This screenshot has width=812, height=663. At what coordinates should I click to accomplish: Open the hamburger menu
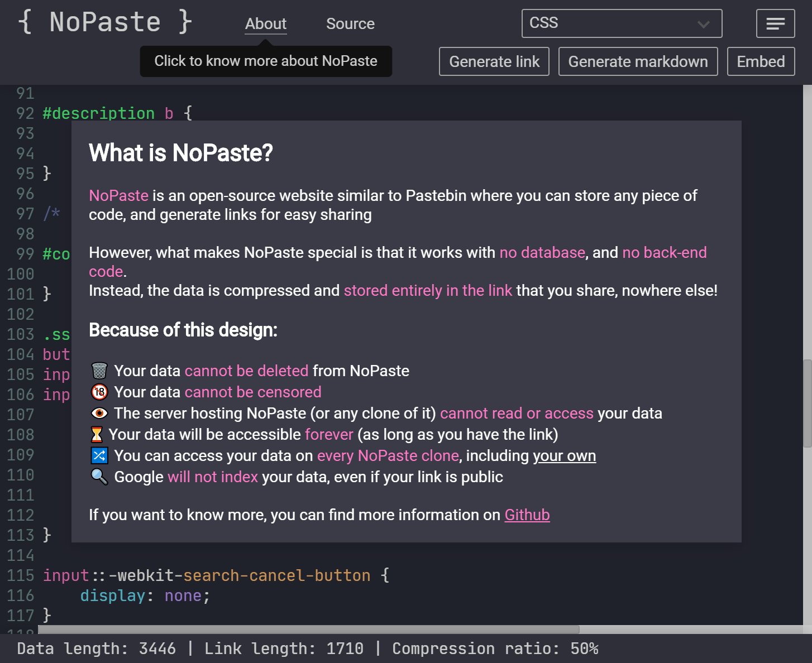(x=775, y=23)
